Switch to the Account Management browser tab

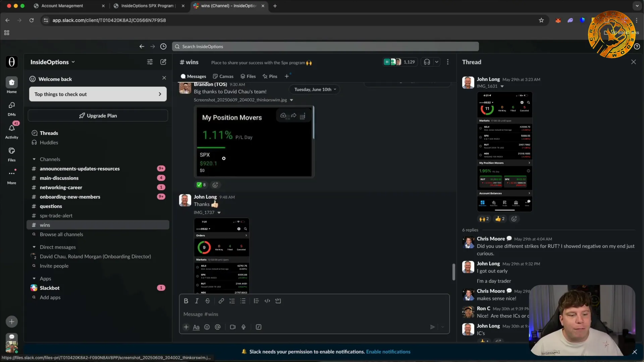(x=69, y=6)
